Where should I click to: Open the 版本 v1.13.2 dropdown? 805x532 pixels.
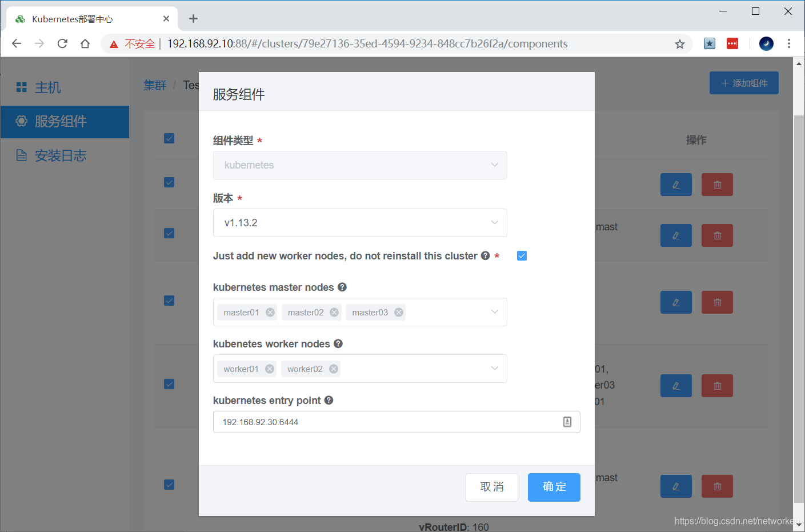click(x=360, y=223)
